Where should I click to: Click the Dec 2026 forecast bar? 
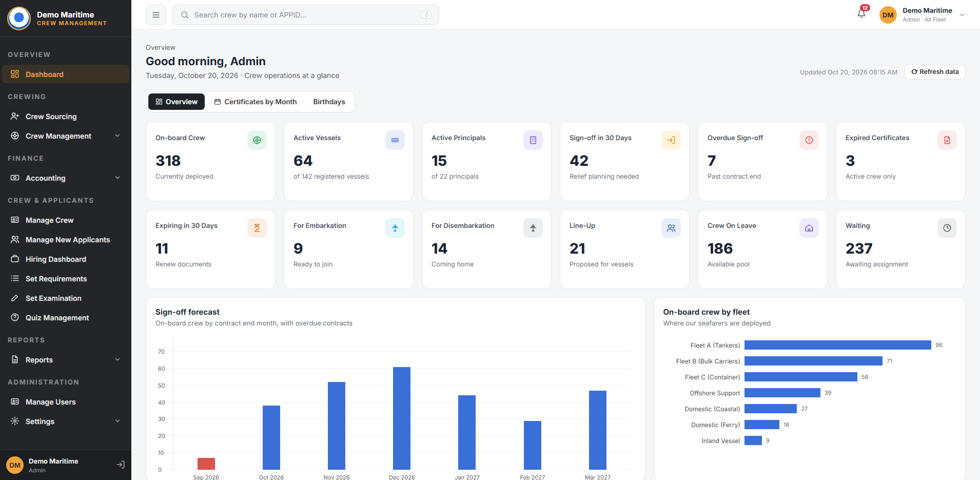(402, 418)
